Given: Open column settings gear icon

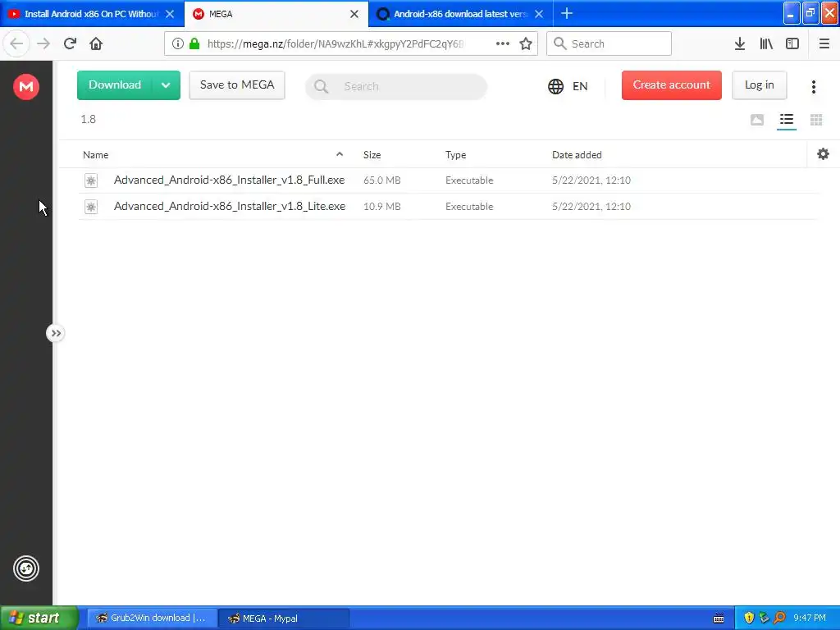Looking at the screenshot, I should 823,154.
